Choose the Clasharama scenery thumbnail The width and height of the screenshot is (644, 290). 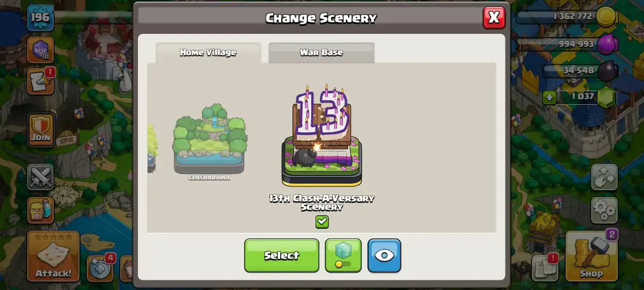pos(209,141)
